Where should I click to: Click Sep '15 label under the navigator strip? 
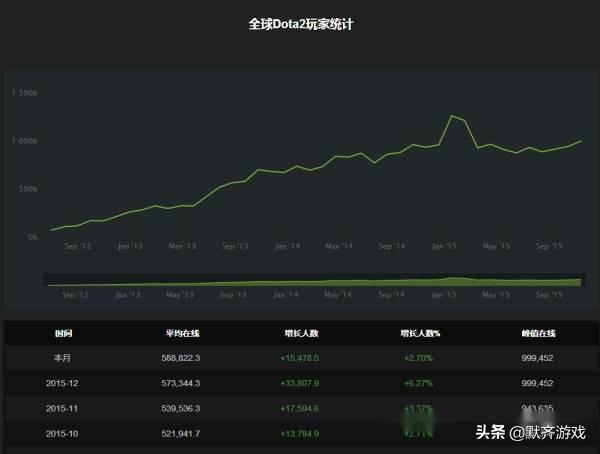pyautogui.click(x=549, y=295)
